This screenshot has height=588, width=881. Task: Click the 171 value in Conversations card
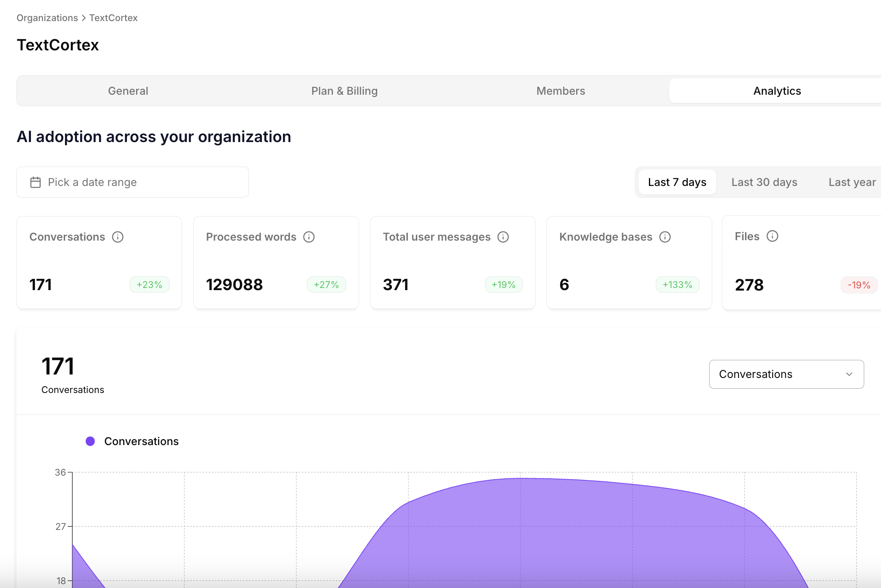tap(40, 285)
